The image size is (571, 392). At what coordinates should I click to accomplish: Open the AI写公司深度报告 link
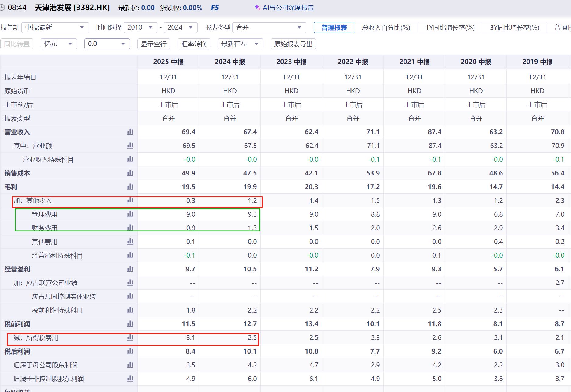pos(288,7)
